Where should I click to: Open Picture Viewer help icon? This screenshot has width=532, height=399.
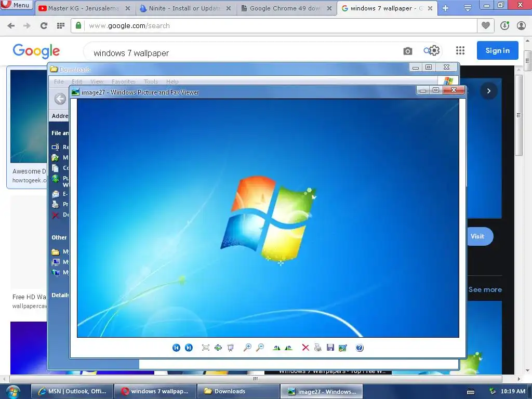coord(360,348)
